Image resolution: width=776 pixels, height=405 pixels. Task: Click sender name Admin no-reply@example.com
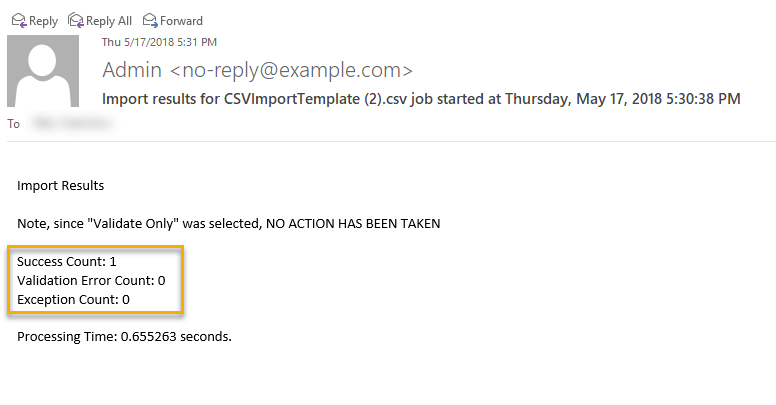(257, 70)
